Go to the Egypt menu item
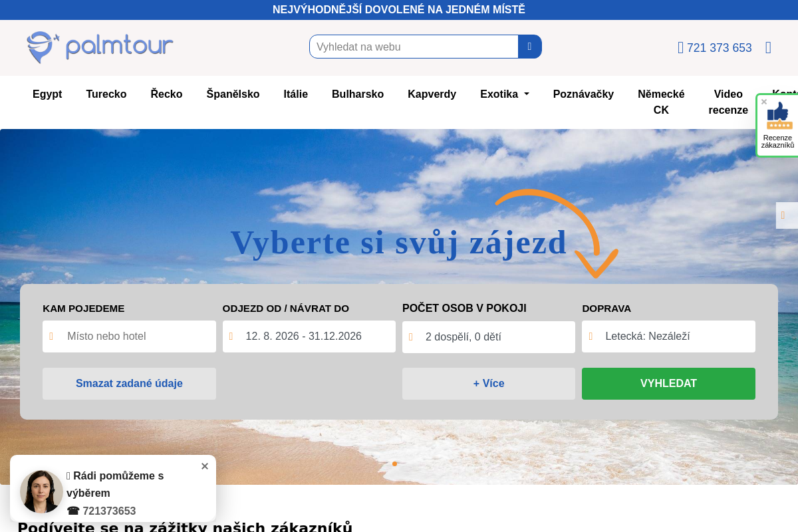The width and height of the screenshot is (798, 532). pos(47,94)
